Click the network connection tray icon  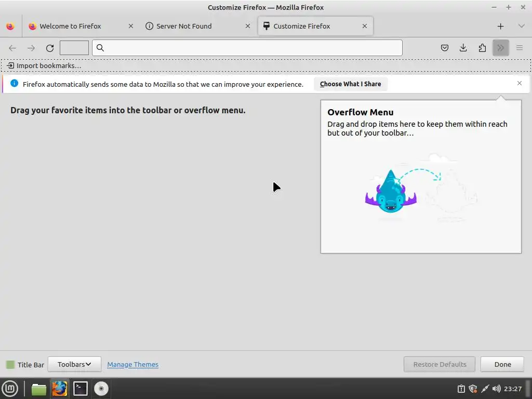(485, 389)
